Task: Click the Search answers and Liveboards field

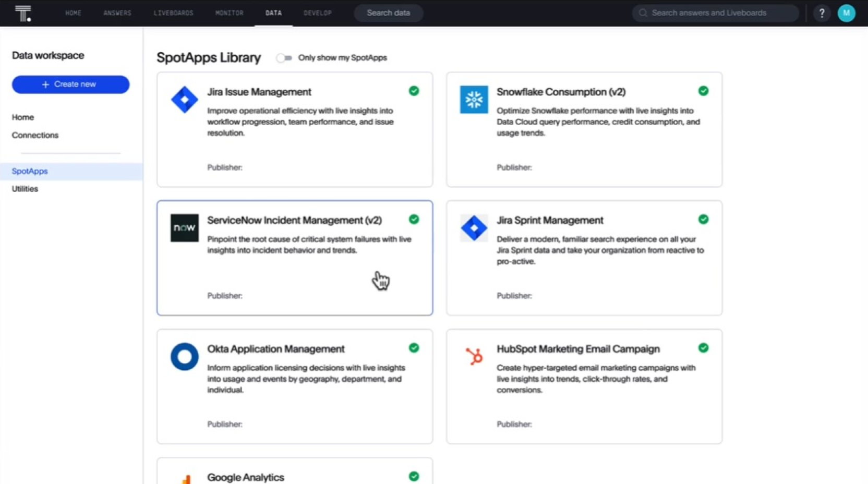Action: click(715, 13)
